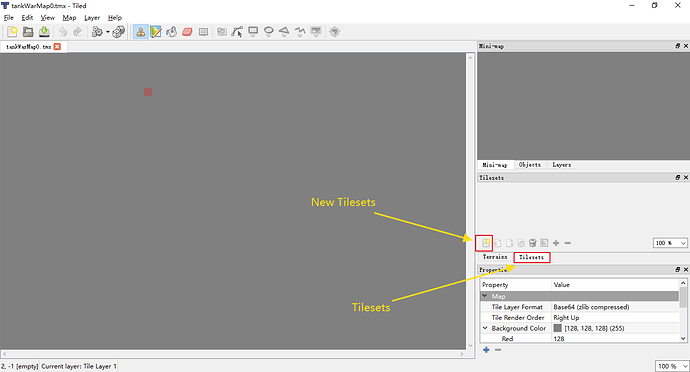
Task: Open a file with the folder icon
Action: click(x=28, y=32)
